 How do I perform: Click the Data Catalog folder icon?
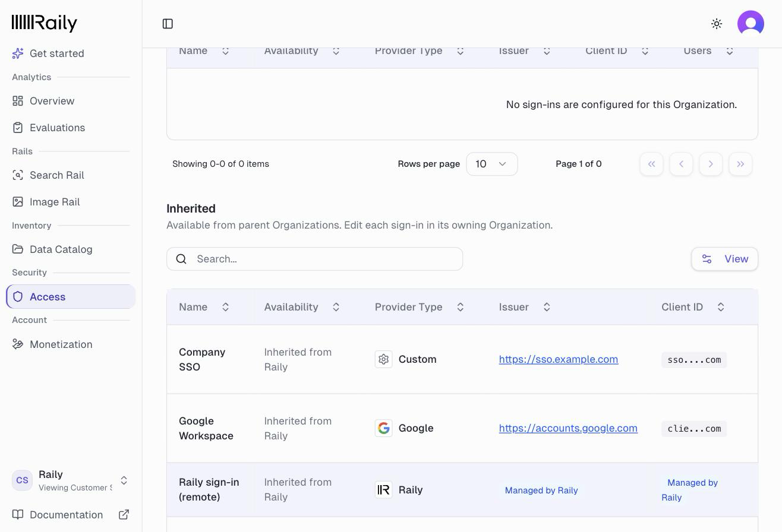point(18,249)
